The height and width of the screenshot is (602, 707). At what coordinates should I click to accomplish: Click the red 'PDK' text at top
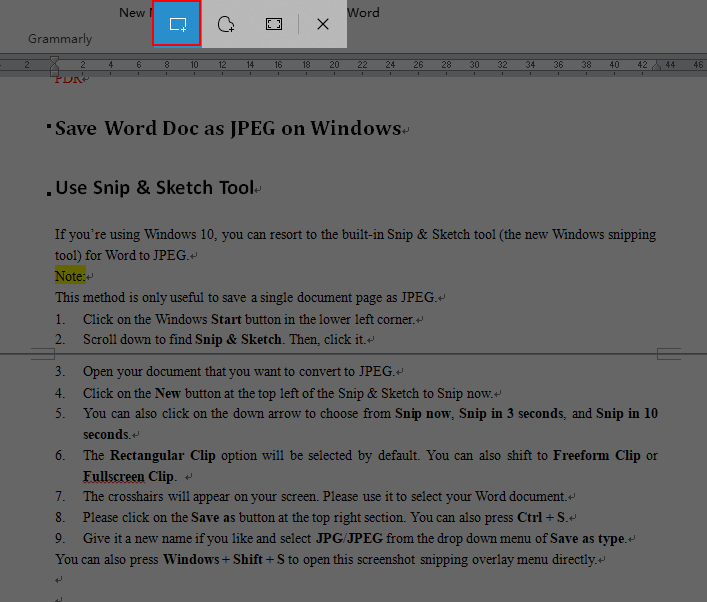pos(69,79)
